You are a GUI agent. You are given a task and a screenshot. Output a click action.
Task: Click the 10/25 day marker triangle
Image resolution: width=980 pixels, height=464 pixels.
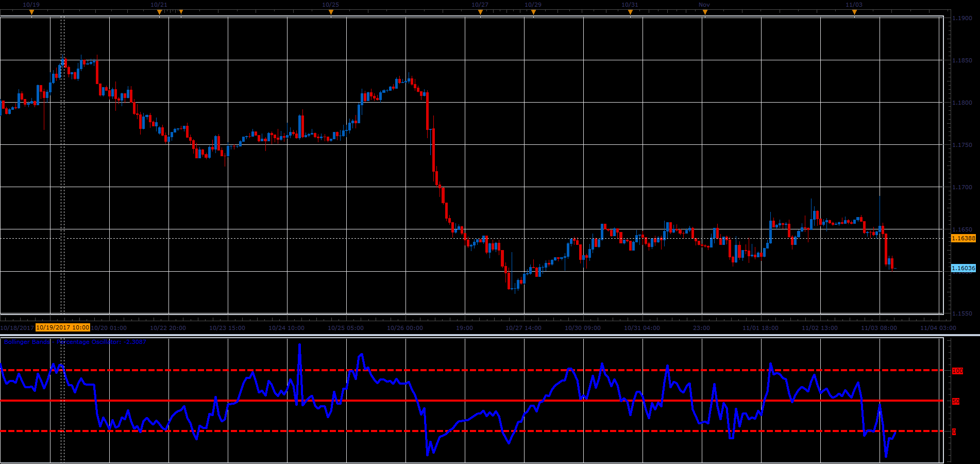click(x=331, y=12)
